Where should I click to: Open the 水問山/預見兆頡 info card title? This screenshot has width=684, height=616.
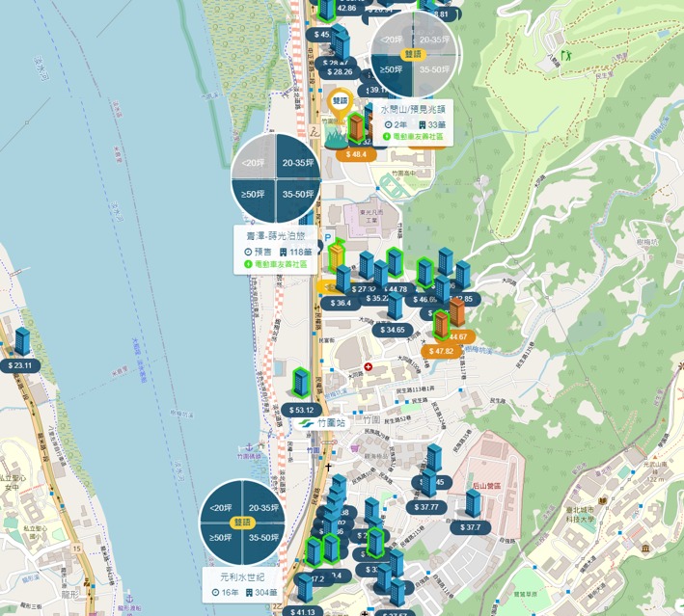413,110
